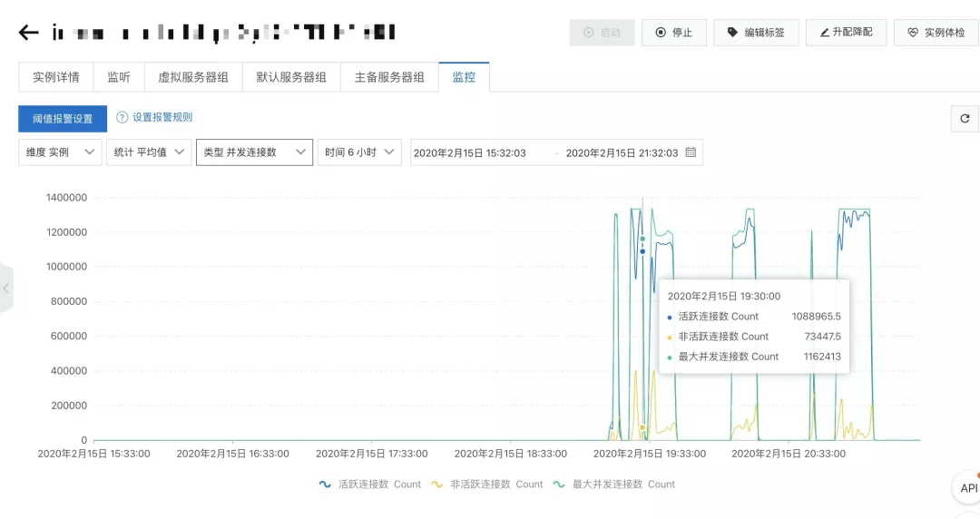Open 主备服务器组 tab
Screen dimensions: 980x519
point(389,77)
